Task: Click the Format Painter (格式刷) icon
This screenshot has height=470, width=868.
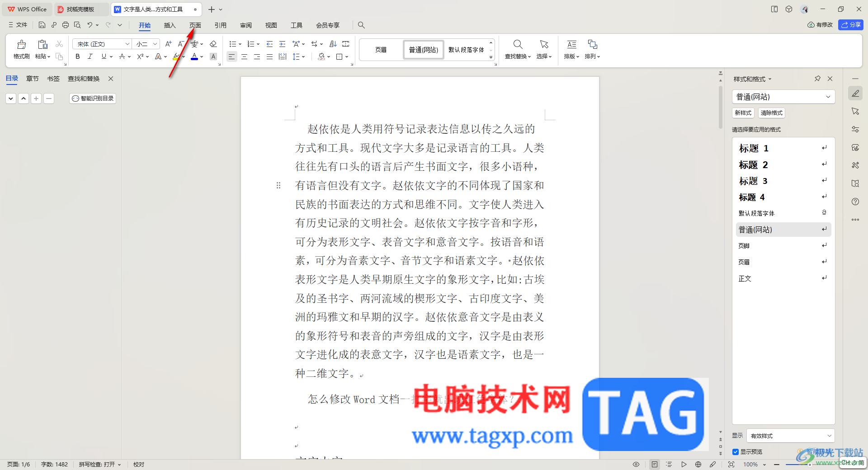Action: [x=21, y=44]
